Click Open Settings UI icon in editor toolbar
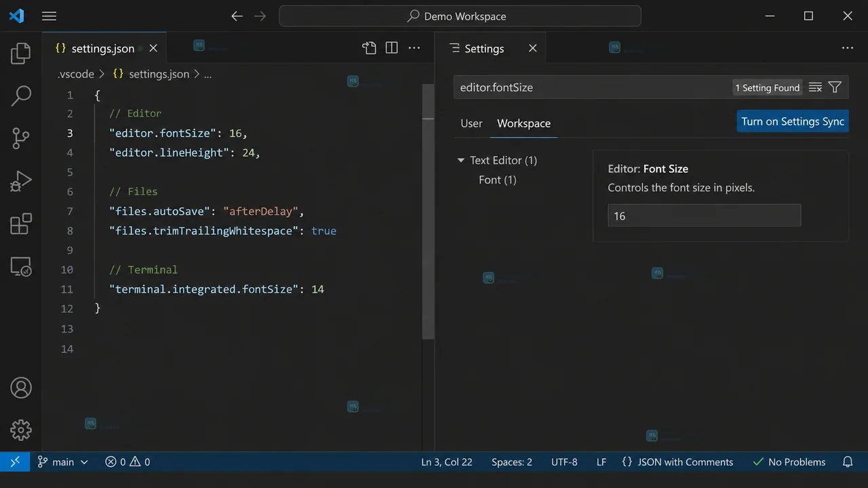Viewport: 868px width, 488px height. (x=369, y=48)
